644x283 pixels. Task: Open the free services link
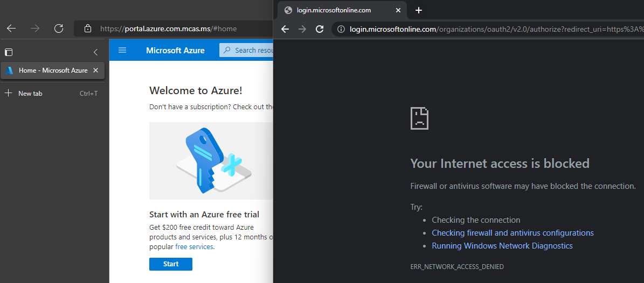pos(194,247)
